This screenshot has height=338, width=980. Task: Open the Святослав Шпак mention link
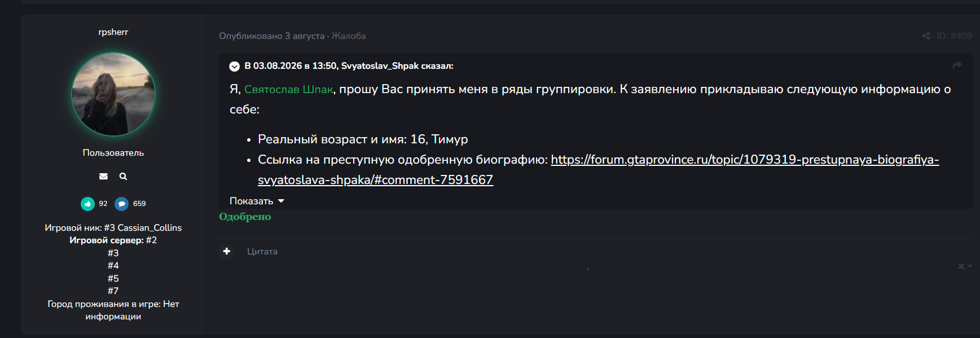[x=289, y=89]
